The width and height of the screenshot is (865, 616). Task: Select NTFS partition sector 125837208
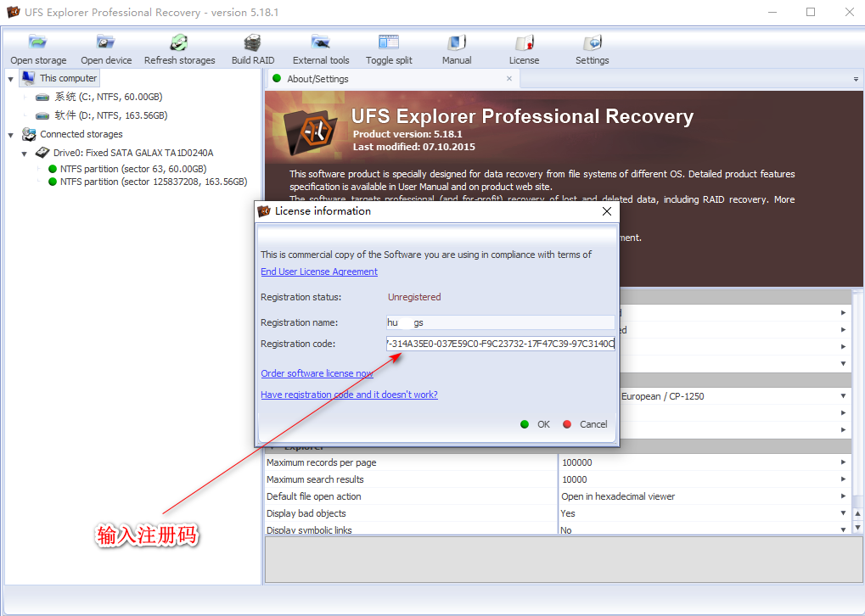[148, 182]
